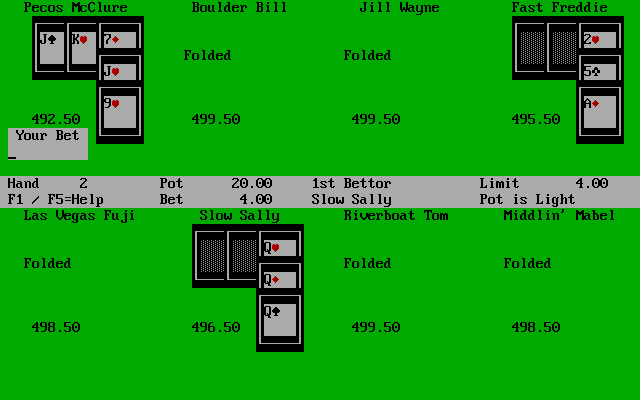Click Las Vegas Fuji's 498.50 balance
This screenshot has width=640, height=400.
tap(55, 328)
